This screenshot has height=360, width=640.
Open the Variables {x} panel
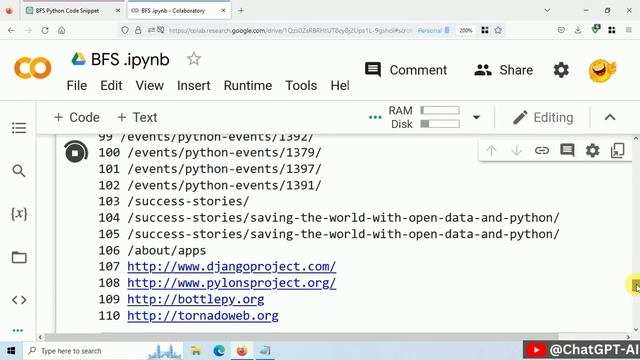pos(19,213)
